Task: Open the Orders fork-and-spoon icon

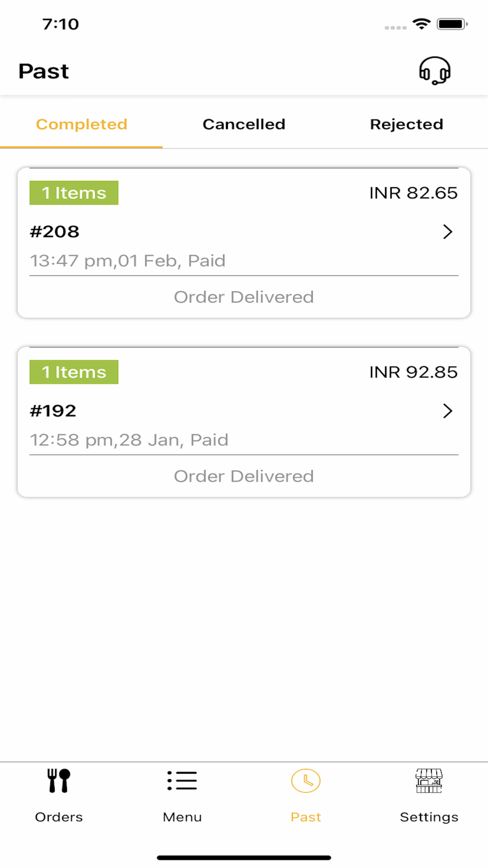Action: pos(59,781)
